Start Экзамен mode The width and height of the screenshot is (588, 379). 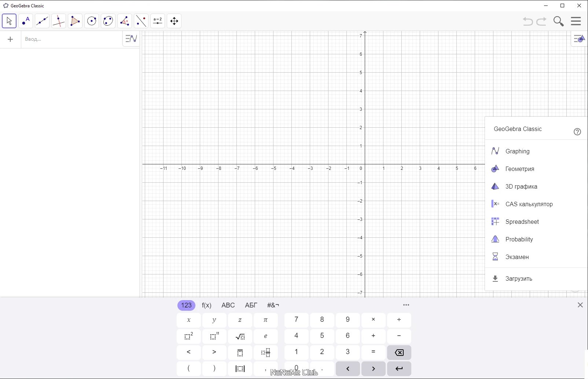[536, 257]
